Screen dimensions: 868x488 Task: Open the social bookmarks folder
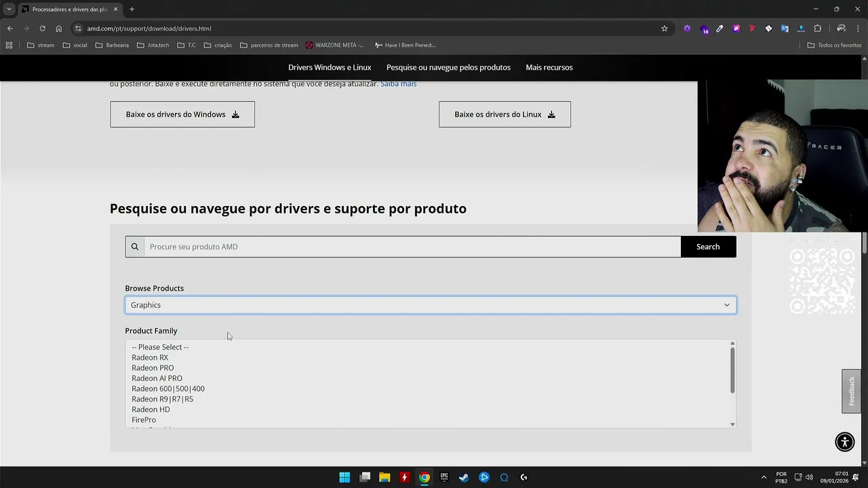[75, 45]
